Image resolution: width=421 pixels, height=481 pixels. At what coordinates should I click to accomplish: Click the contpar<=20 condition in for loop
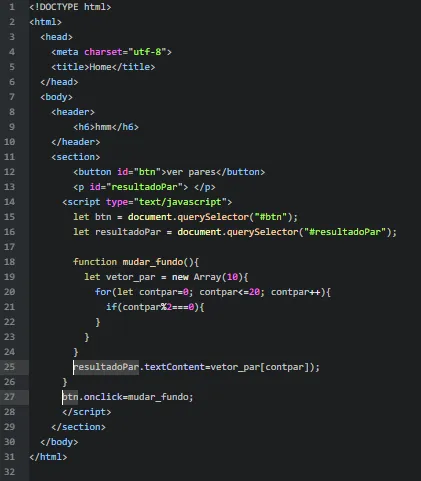tap(230, 292)
